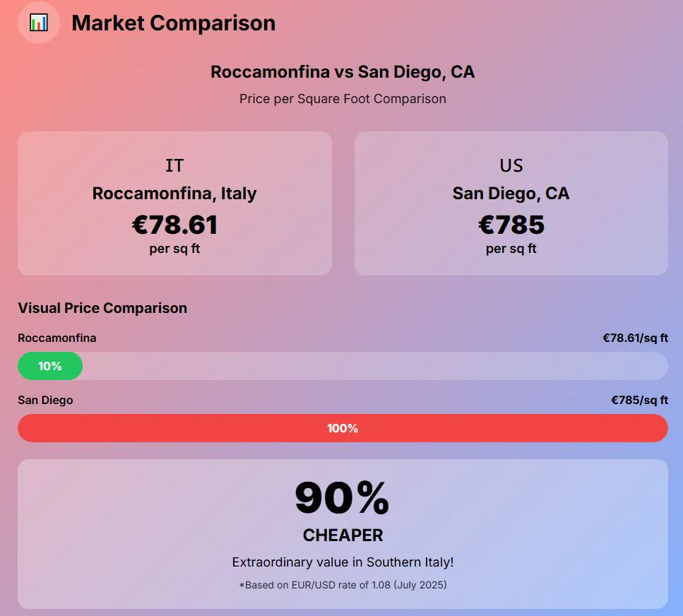Image resolution: width=683 pixels, height=616 pixels.
Task: Select the Roccamonfina vs San Diego title
Action: (x=343, y=72)
